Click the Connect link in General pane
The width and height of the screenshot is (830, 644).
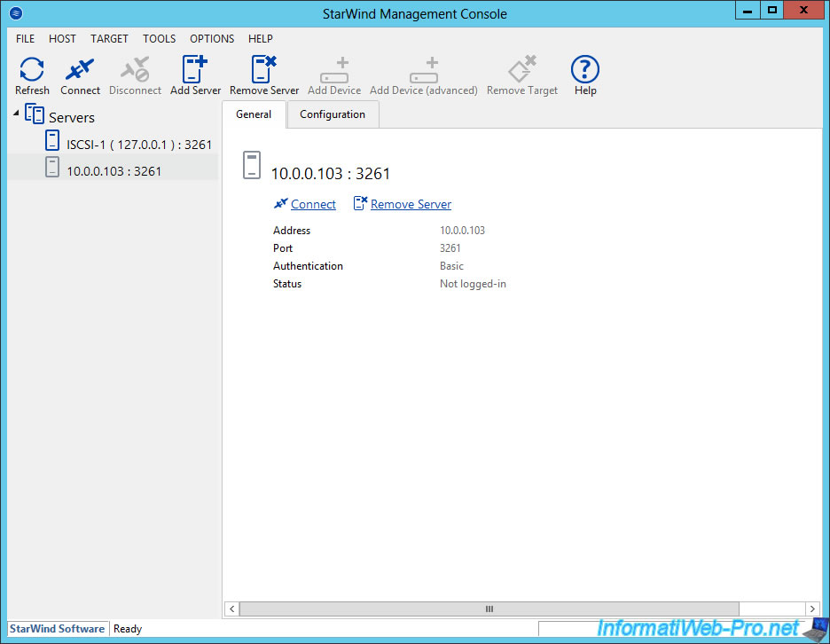[313, 204]
